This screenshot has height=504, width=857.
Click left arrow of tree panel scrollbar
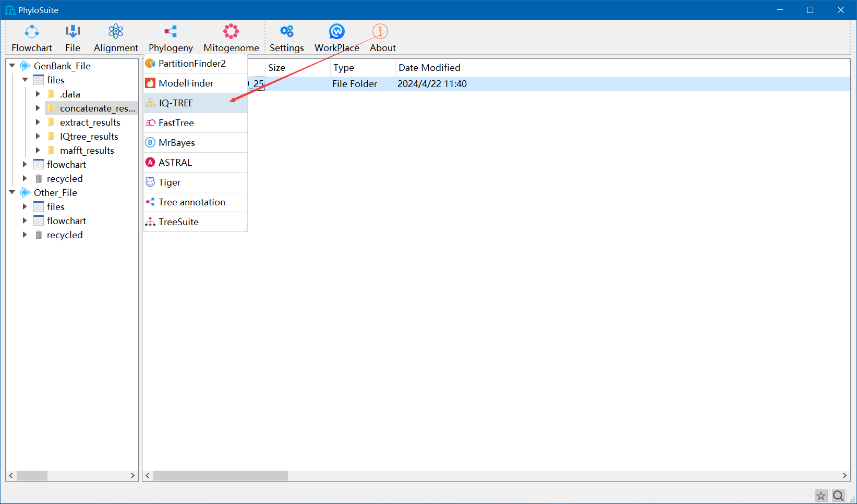coord(11,475)
